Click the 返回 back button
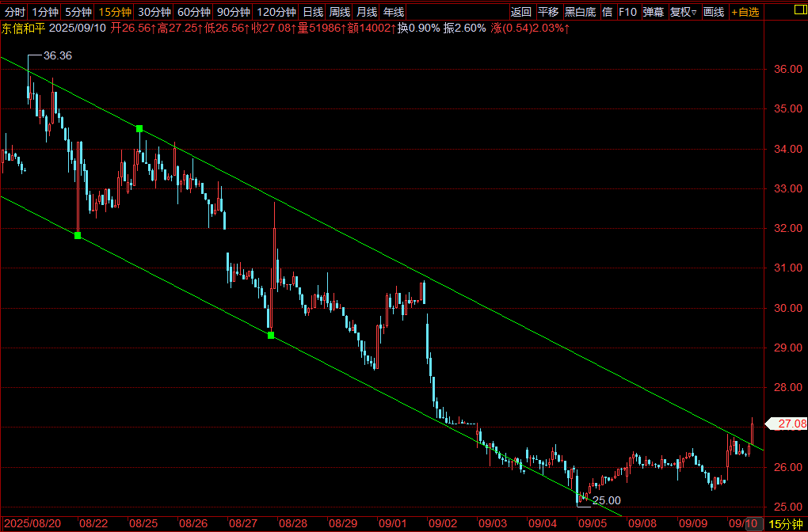 click(x=521, y=12)
